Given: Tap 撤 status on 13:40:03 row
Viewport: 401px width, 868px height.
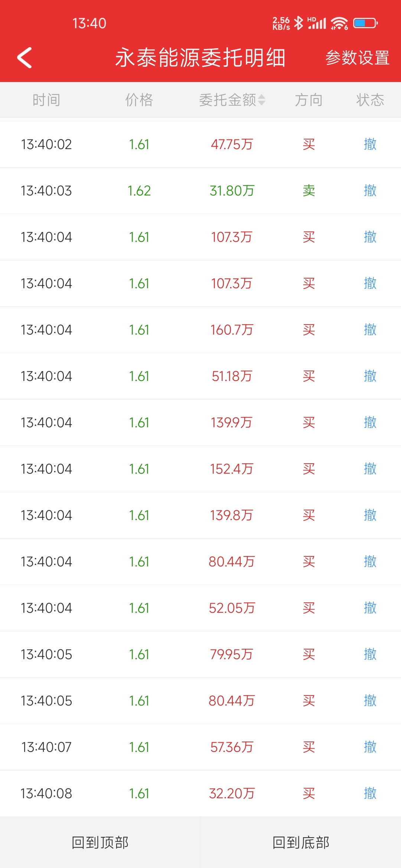Looking at the screenshot, I should click(x=370, y=191).
